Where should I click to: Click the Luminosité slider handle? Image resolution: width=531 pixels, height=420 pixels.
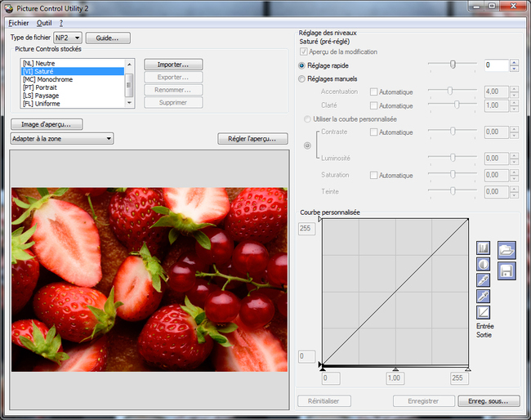coord(453,158)
